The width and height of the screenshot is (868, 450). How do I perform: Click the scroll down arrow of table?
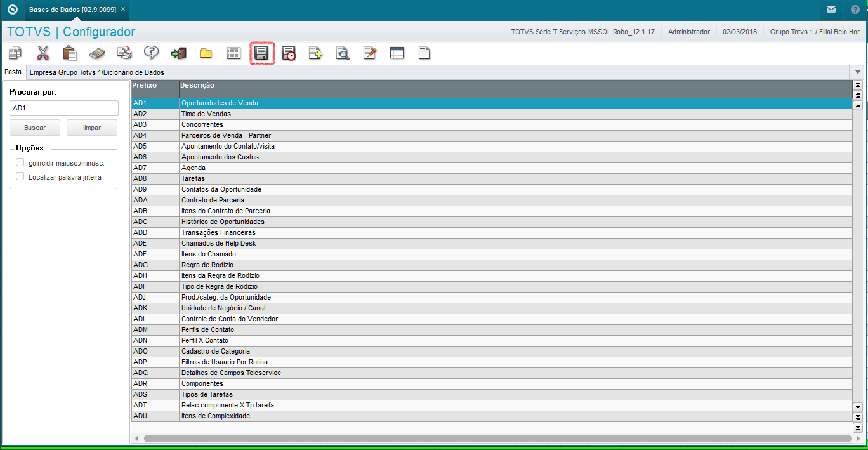(x=858, y=407)
